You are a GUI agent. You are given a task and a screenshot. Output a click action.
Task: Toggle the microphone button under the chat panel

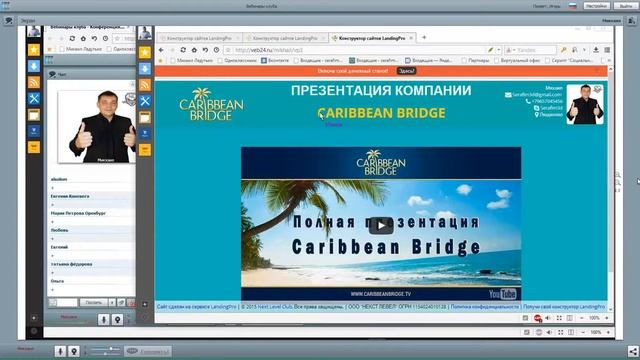point(104,319)
